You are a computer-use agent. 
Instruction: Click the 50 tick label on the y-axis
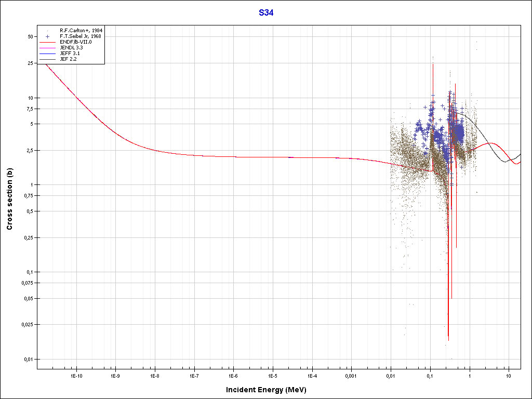click(30, 37)
